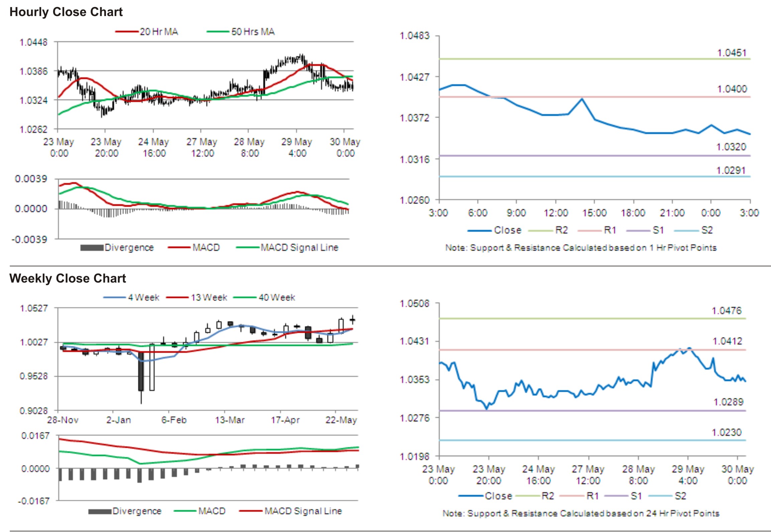771x532 pixels.
Task: Click the "22-May" date label
Action: click(341, 420)
